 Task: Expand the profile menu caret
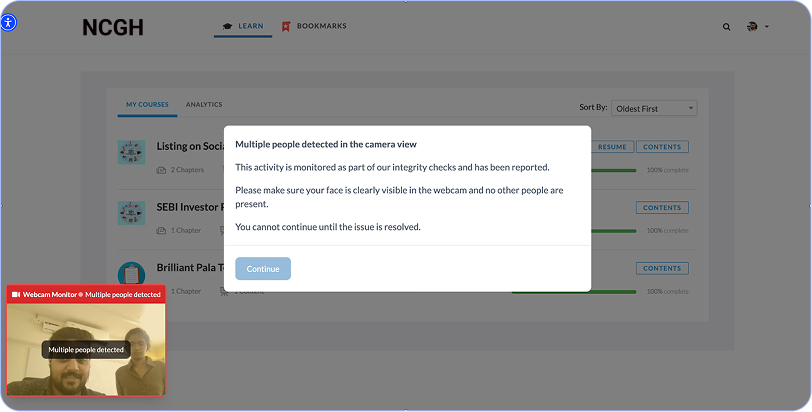click(x=767, y=27)
